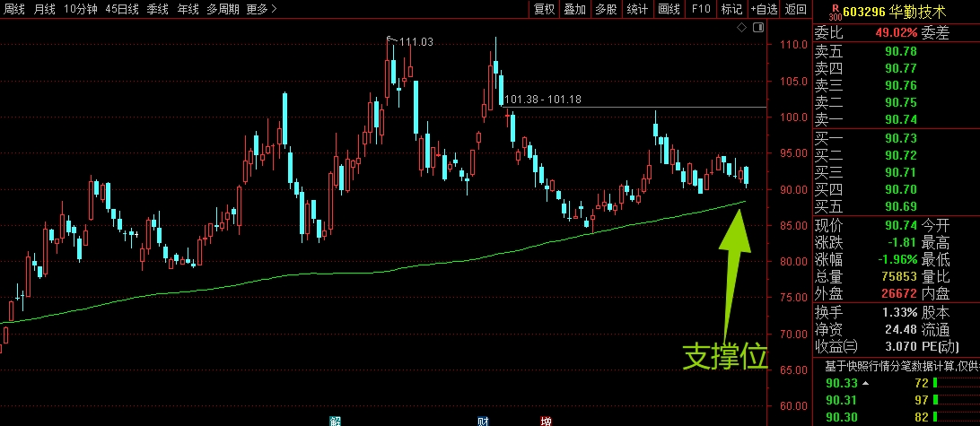
Task: Click the 委比 value 49.02%
Action: click(897, 33)
